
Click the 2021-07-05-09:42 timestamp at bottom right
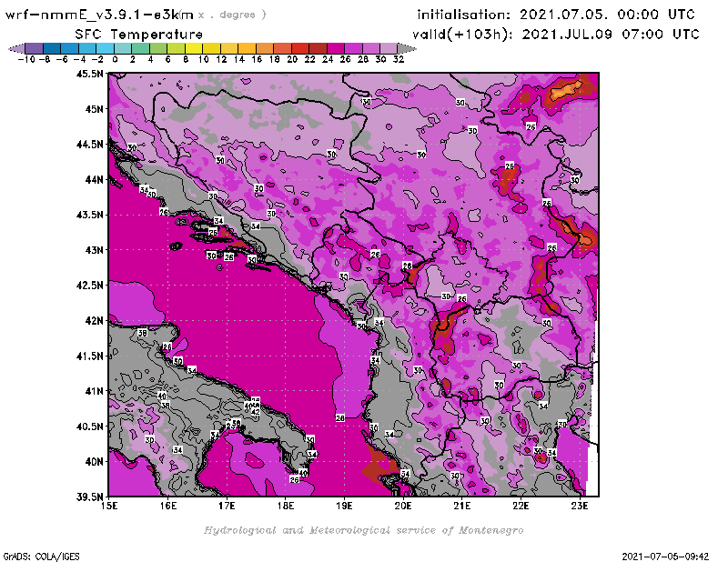(665, 557)
